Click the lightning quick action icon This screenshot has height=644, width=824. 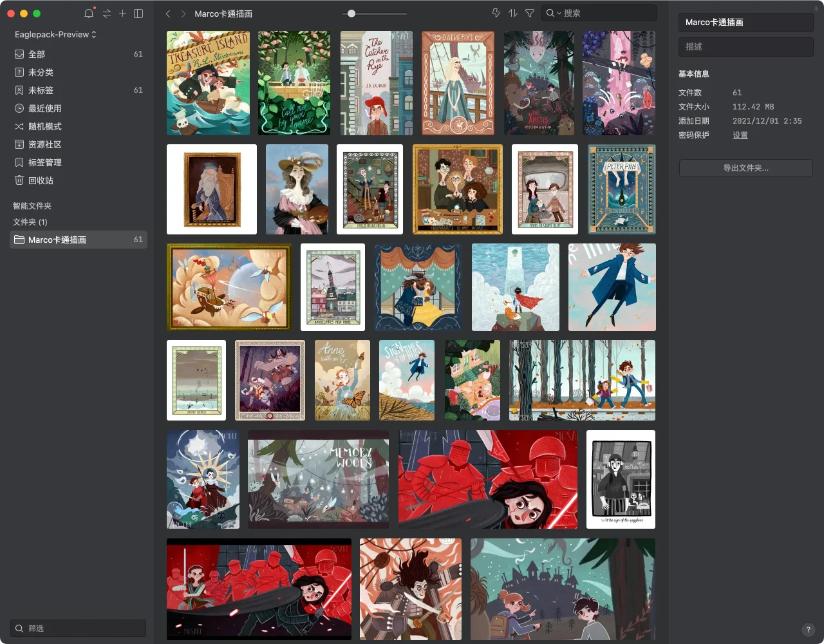point(496,13)
